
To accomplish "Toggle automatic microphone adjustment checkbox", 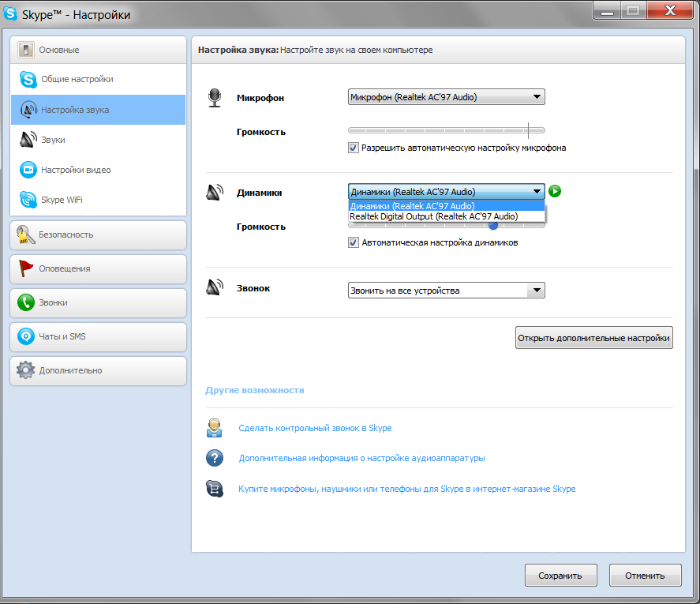I will (x=353, y=148).
